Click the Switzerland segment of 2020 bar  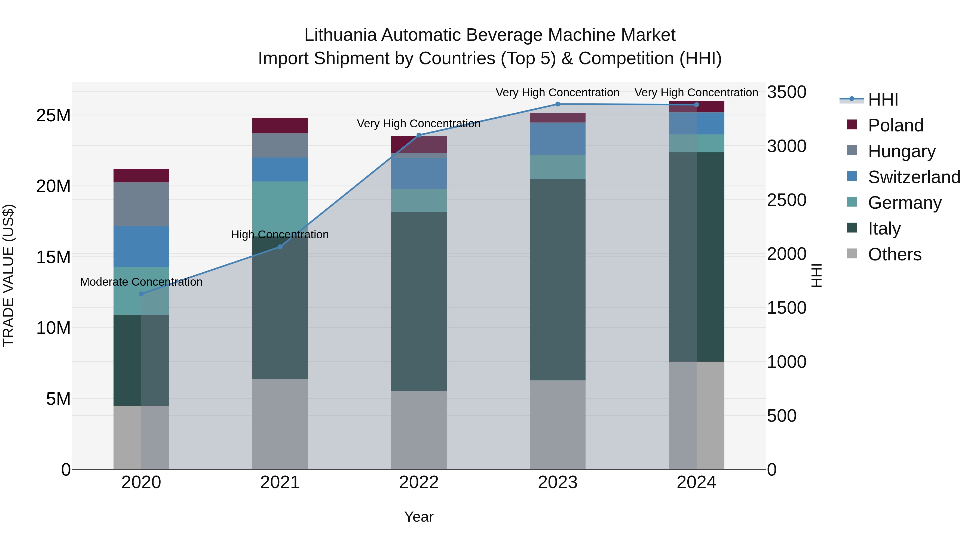[141, 247]
